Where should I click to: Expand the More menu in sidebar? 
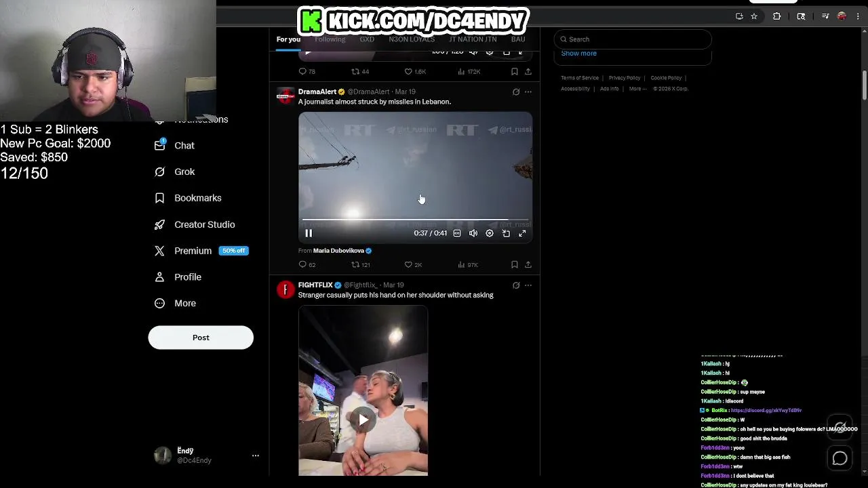(x=176, y=304)
